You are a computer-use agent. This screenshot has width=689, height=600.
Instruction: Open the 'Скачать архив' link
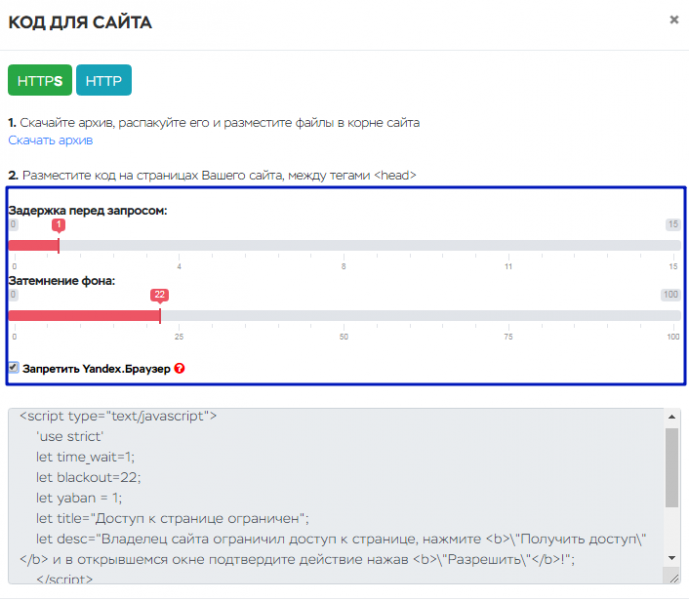point(51,140)
